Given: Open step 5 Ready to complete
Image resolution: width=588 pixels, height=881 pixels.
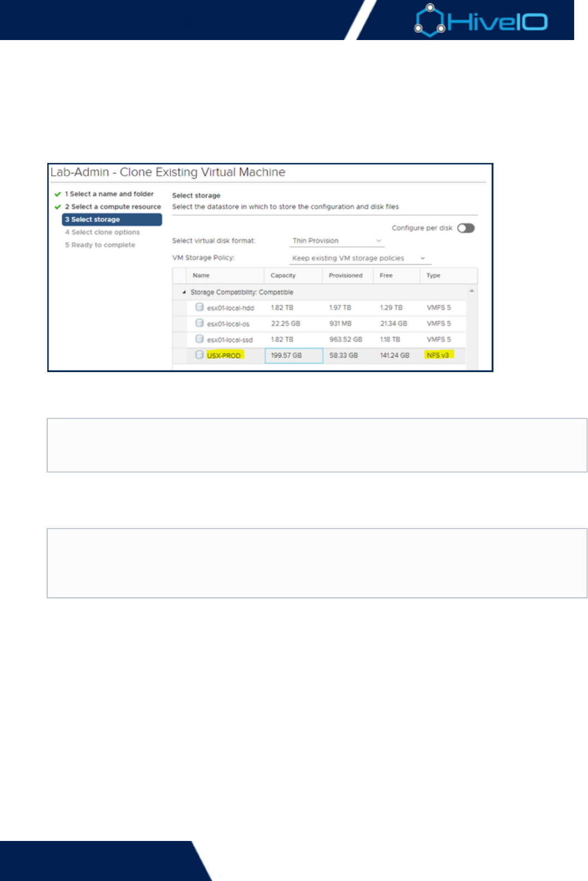Looking at the screenshot, I should (100, 245).
